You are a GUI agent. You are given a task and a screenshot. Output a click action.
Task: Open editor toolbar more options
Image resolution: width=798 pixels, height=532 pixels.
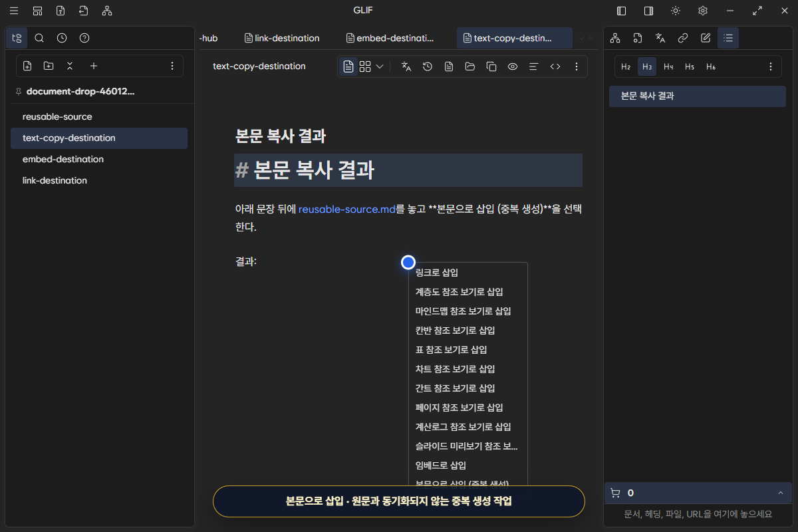(577, 66)
